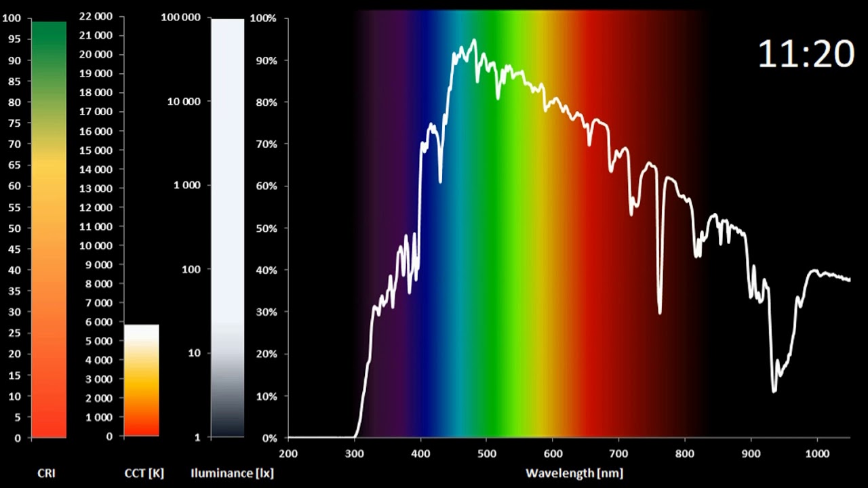Click 6 000 on the CCT scale
The height and width of the screenshot is (488, 868).
click(99, 322)
